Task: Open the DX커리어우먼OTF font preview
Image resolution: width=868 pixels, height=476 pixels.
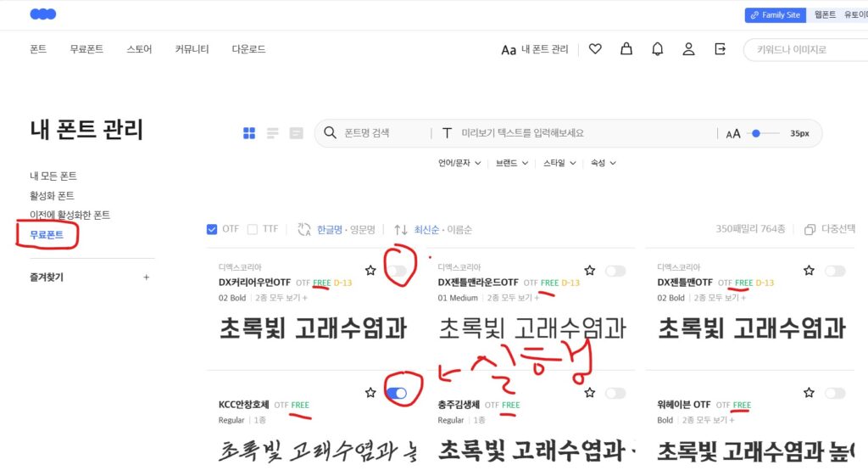Action: coord(314,328)
